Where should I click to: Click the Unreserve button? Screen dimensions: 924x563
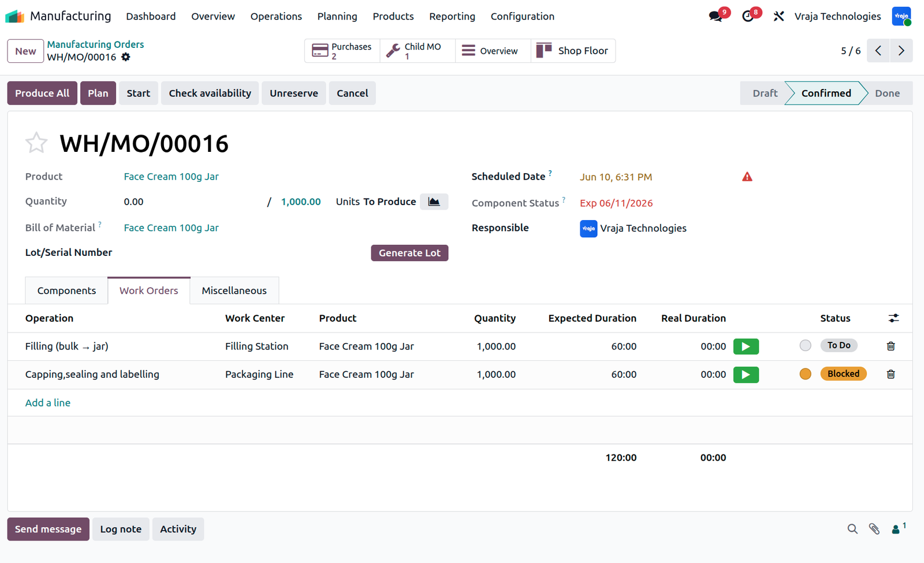point(294,93)
